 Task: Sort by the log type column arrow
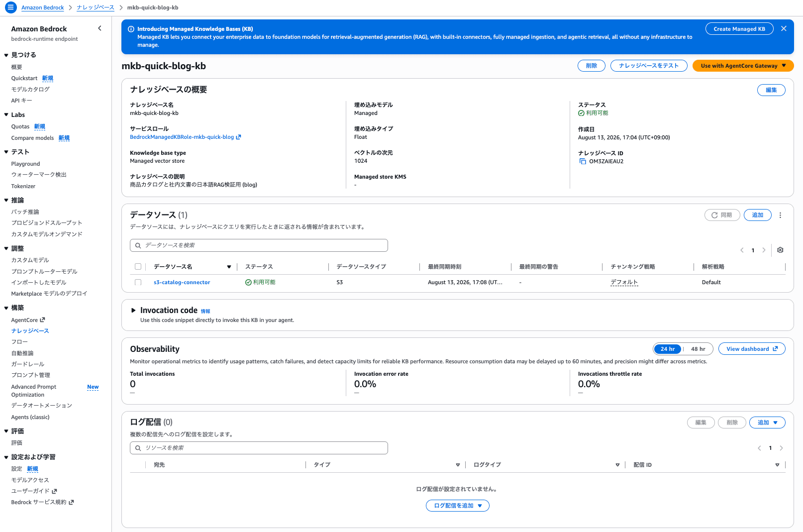[617, 465]
